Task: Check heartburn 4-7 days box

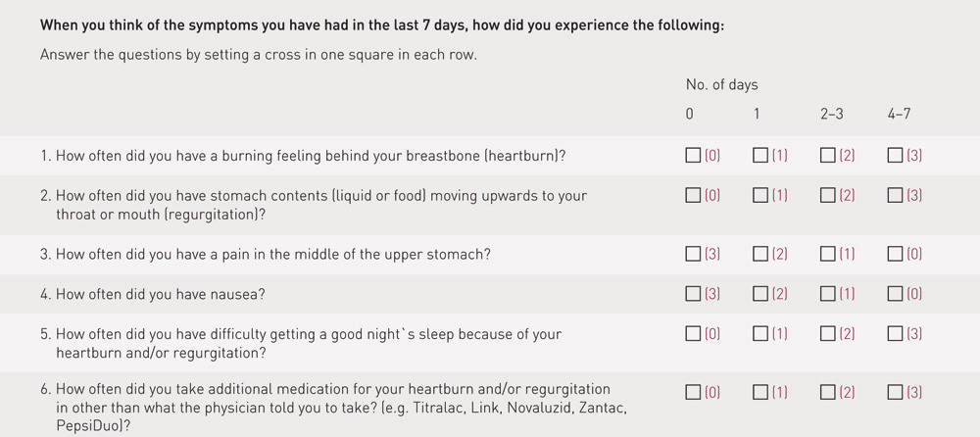Action: 895,155
